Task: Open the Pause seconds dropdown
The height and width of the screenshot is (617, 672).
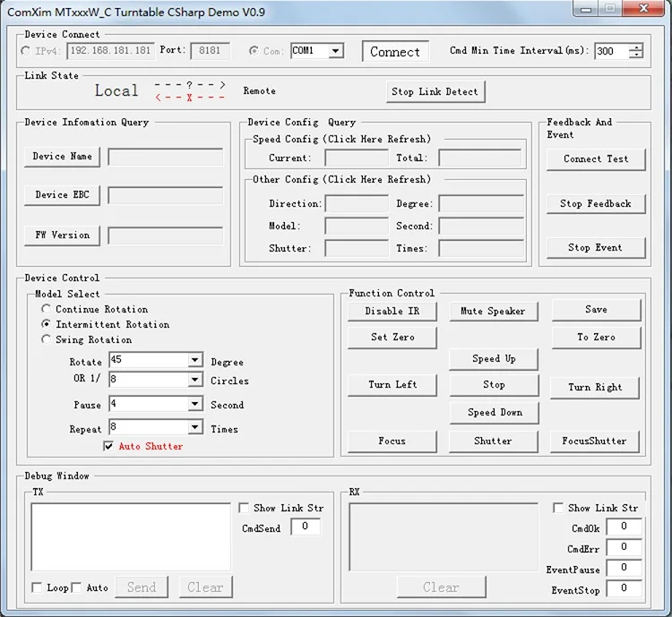Action: (x=194, y=404)
